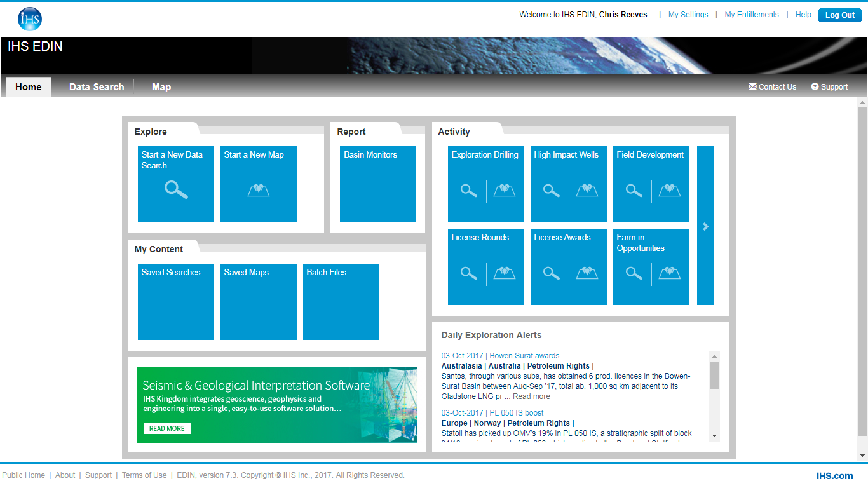Click Read more in Bowen Surat alert
The height and width of the screenshot is (488, 868).
pyautogui.click(x=531, y=396)
